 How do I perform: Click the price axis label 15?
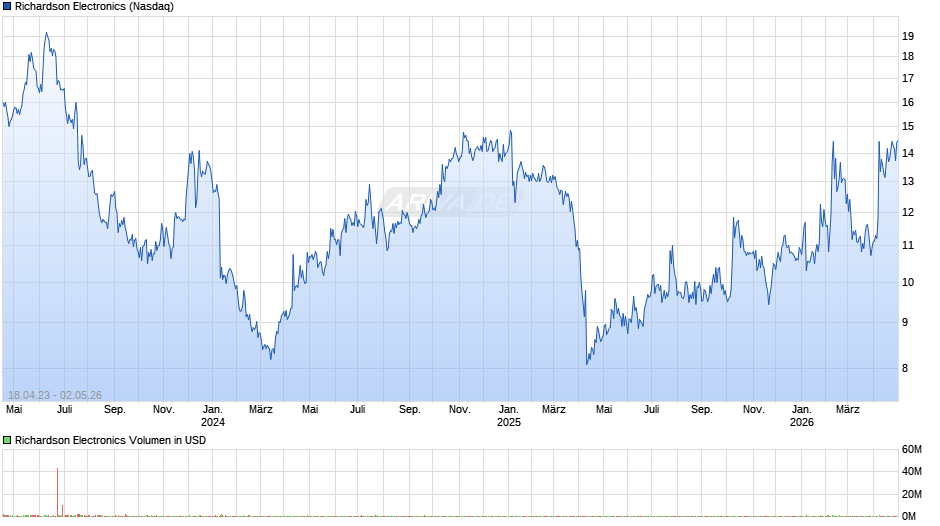[x=908, y=127]
